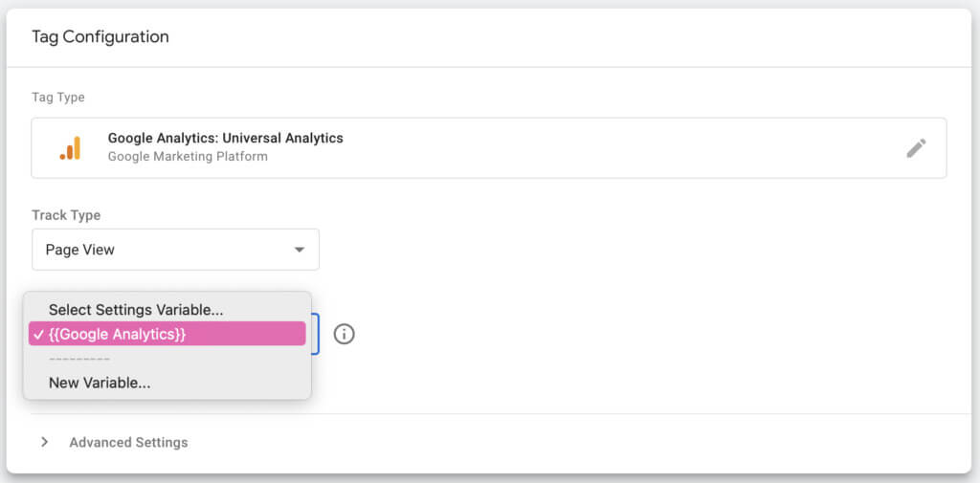The width and height of the screenshot is (980, 483).
Task: Choose Select Settings Variable... option
Action: pos(136,310)
